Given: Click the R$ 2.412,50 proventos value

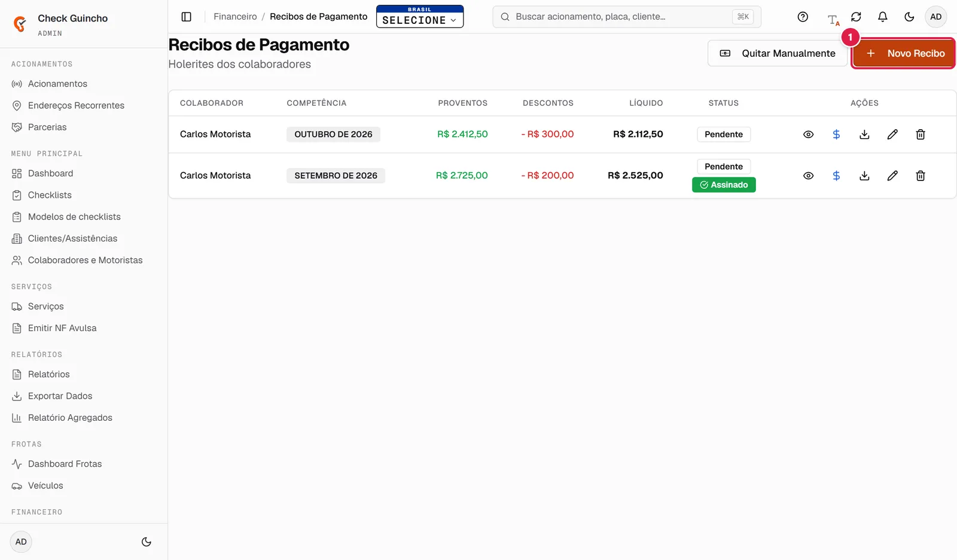Looking at the screenshot, I should [462, 134].
